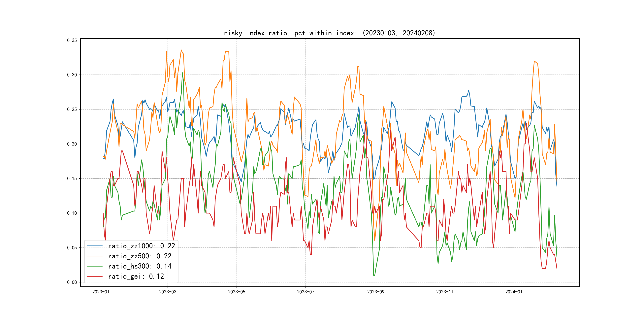Click the 2023-03 x-axis label
Image resolution: width=644 pixels, height=322 pixels.
coord(168,292)
